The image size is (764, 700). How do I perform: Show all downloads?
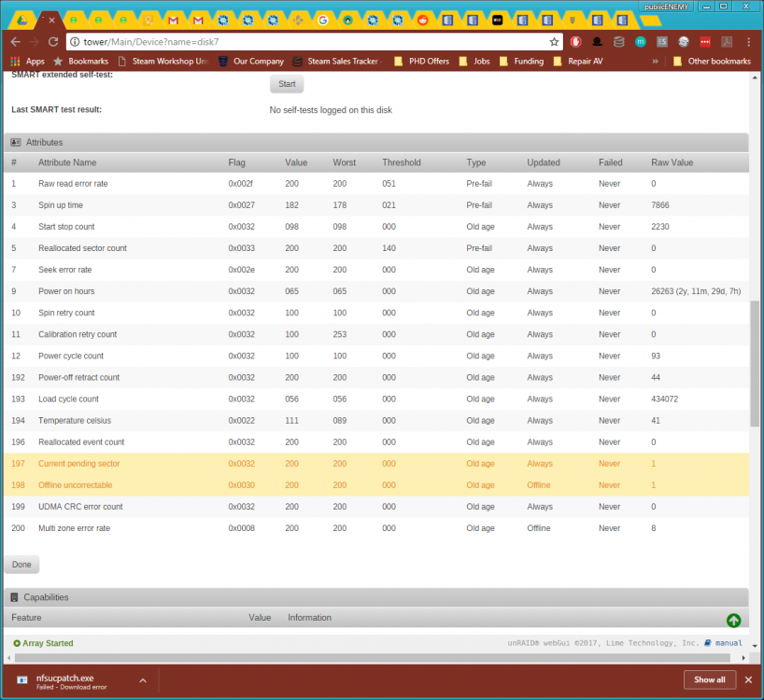709,680
